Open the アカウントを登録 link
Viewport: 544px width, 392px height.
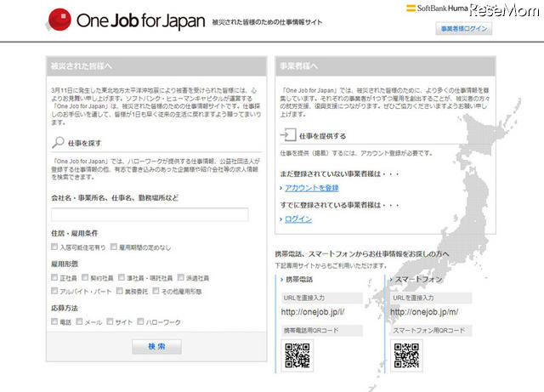coord(312,188)
